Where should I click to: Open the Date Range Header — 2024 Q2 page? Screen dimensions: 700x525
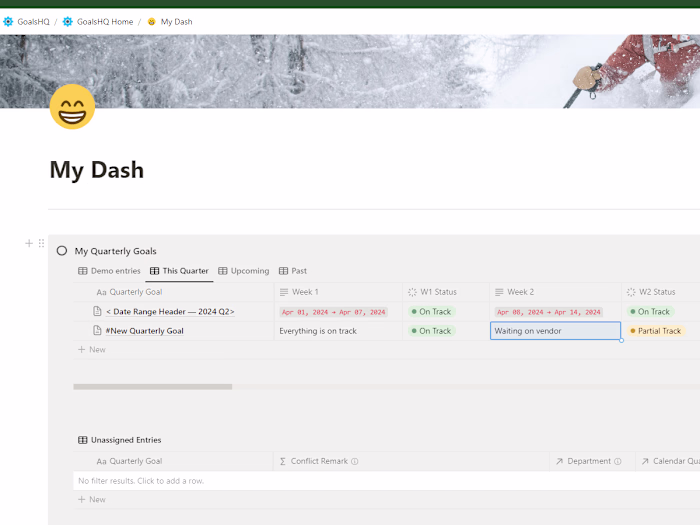[170, 312]
